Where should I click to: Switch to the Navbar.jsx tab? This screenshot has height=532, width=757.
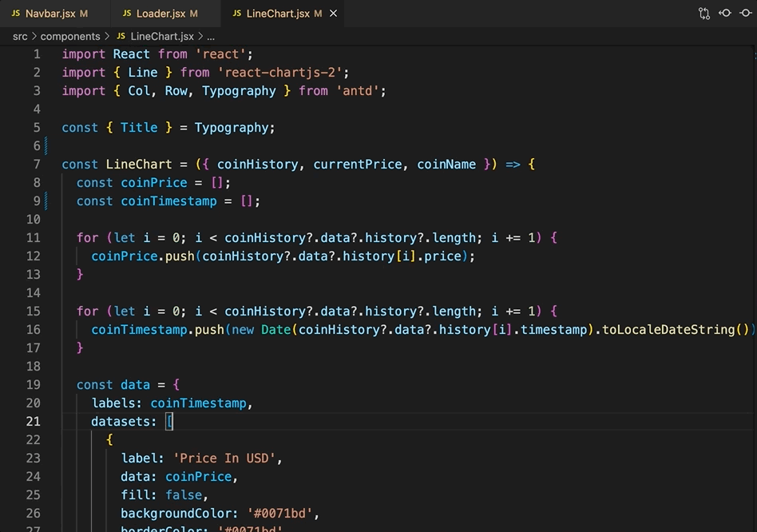(x=52, y=13)
